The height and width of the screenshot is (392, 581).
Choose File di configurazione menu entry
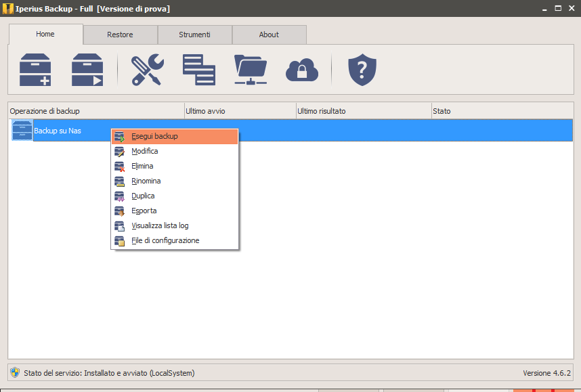(x=175, y=240)
